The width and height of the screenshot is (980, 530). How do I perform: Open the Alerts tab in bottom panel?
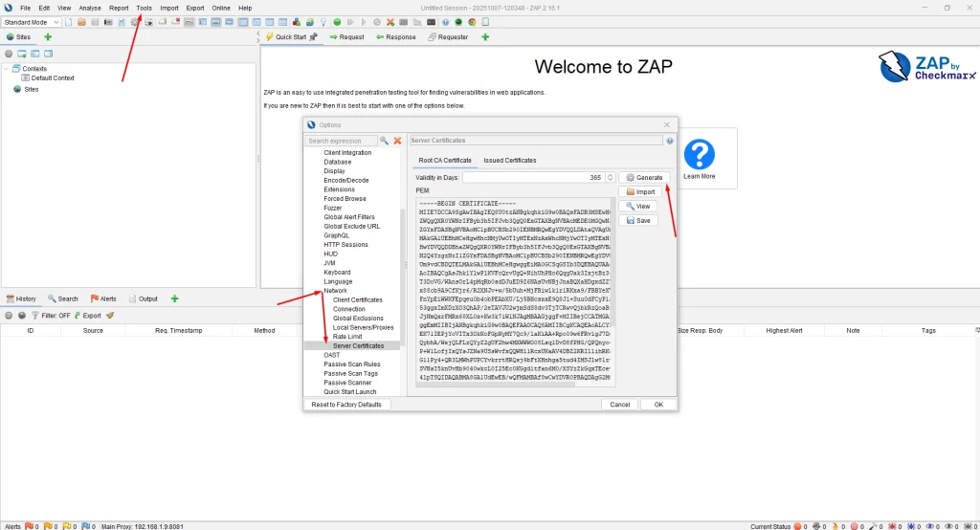(102, 298)
